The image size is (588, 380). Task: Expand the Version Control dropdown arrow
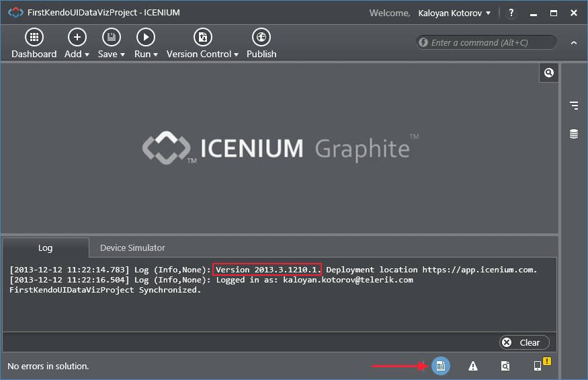(236, 55)
